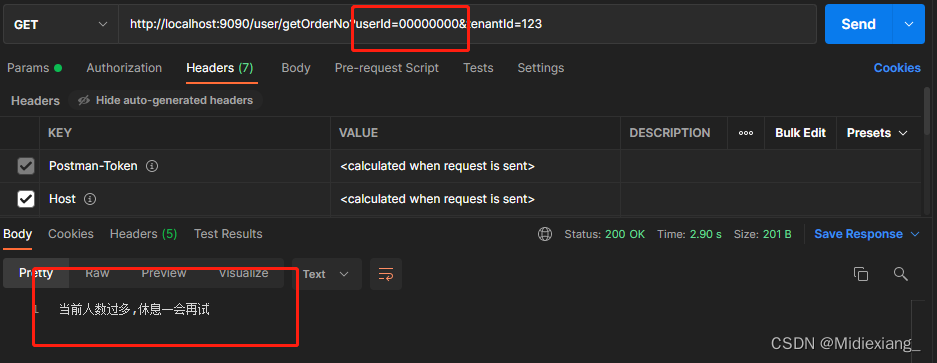
Task: Toggle the line wrap icon
Action: (x=385, y=274)
